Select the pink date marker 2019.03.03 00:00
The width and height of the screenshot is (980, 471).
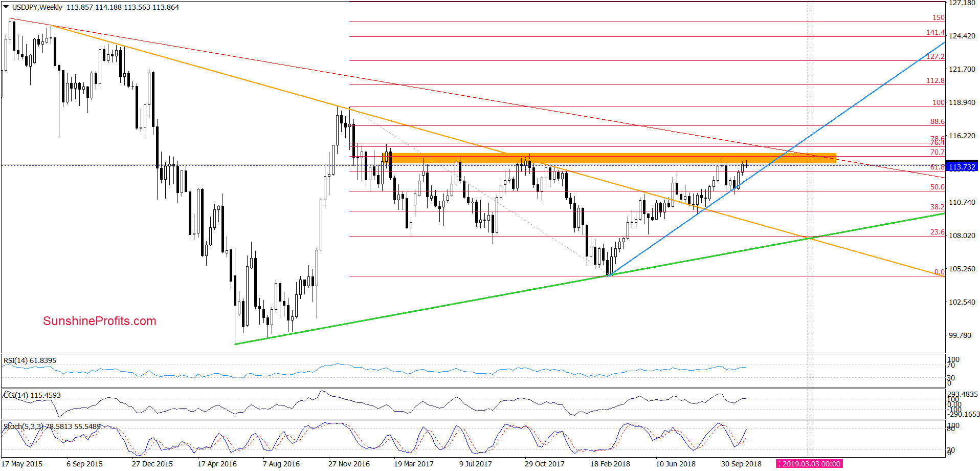809,464
